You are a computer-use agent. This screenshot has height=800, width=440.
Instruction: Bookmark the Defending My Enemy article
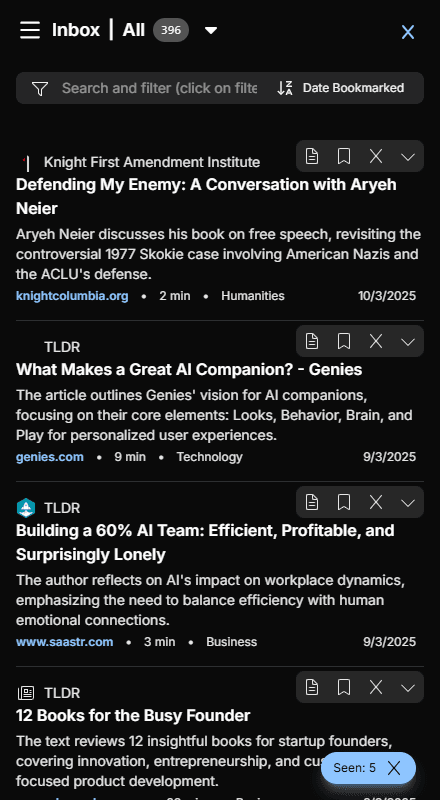click(344, 156)
